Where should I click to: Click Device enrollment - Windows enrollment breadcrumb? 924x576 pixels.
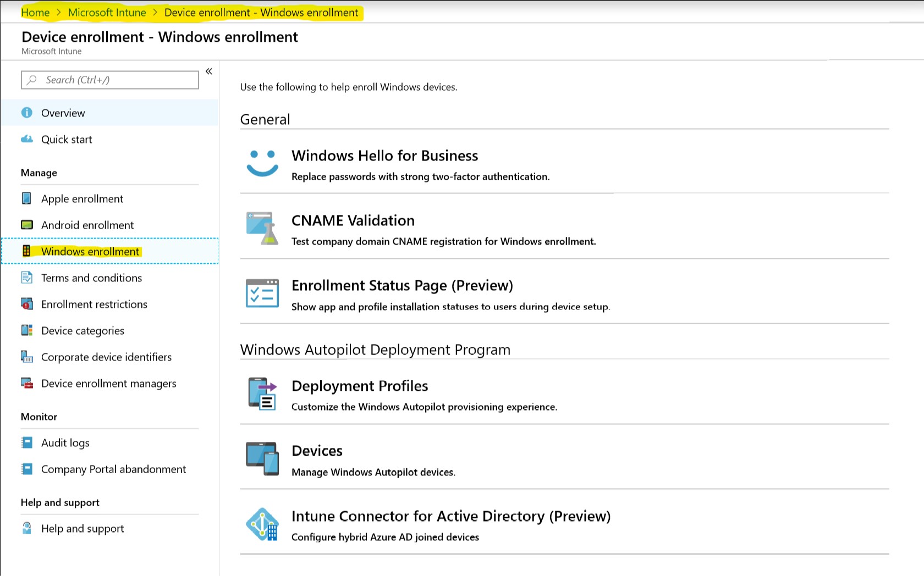[261, 12]
